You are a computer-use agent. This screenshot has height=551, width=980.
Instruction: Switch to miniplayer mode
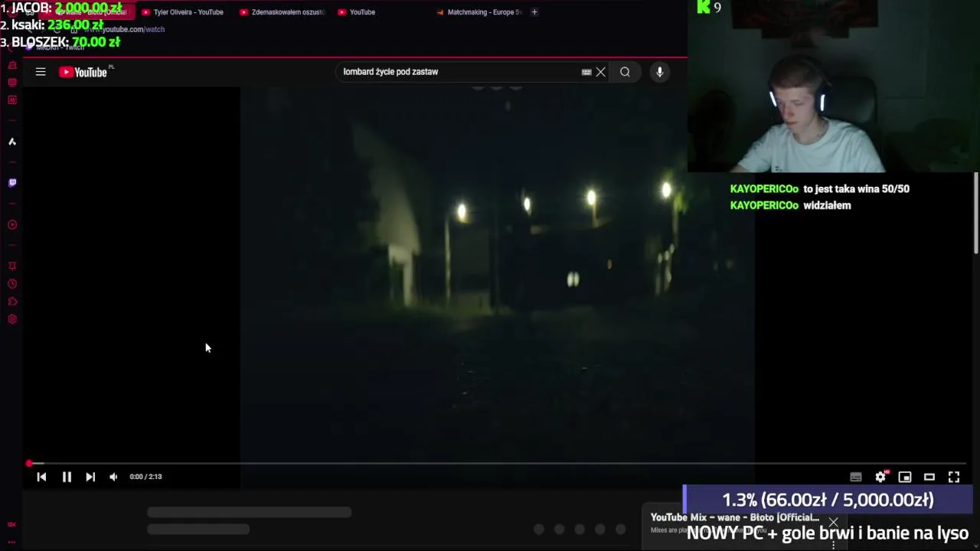[905, 477]
